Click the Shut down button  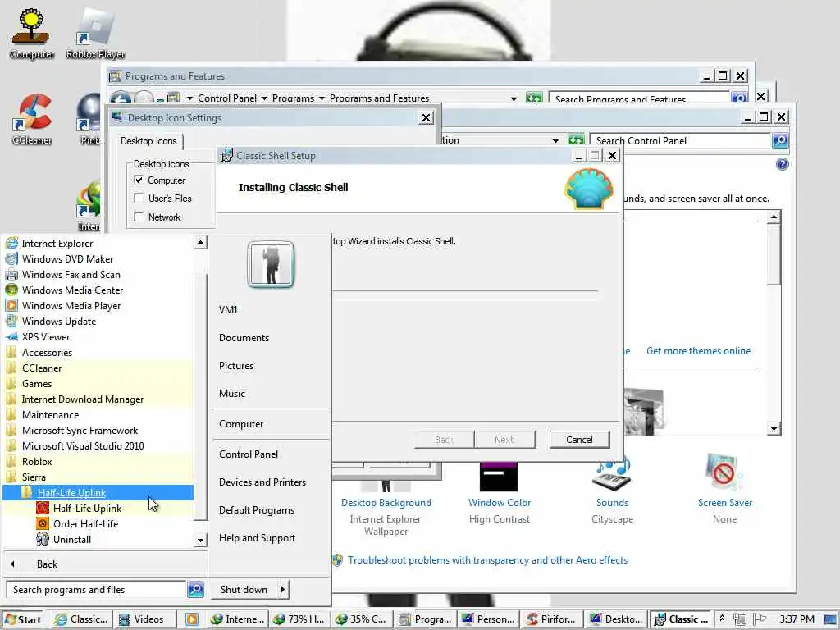[x=244, y=589]
